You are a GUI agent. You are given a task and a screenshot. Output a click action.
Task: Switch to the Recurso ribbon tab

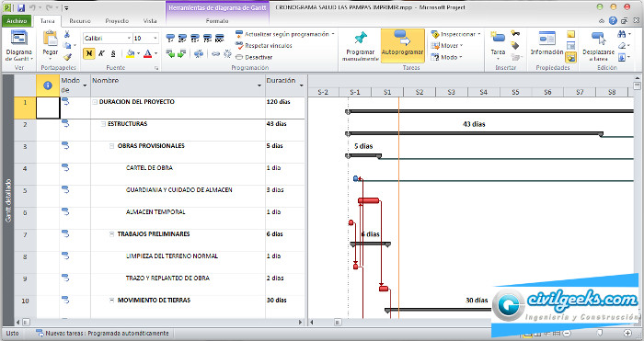80,21
